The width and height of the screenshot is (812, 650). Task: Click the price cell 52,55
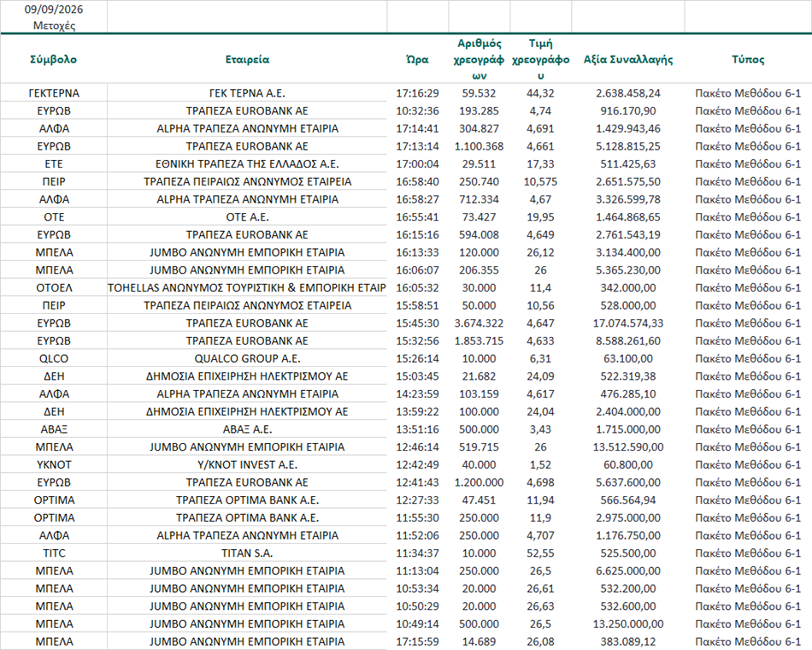pos(541,553)
